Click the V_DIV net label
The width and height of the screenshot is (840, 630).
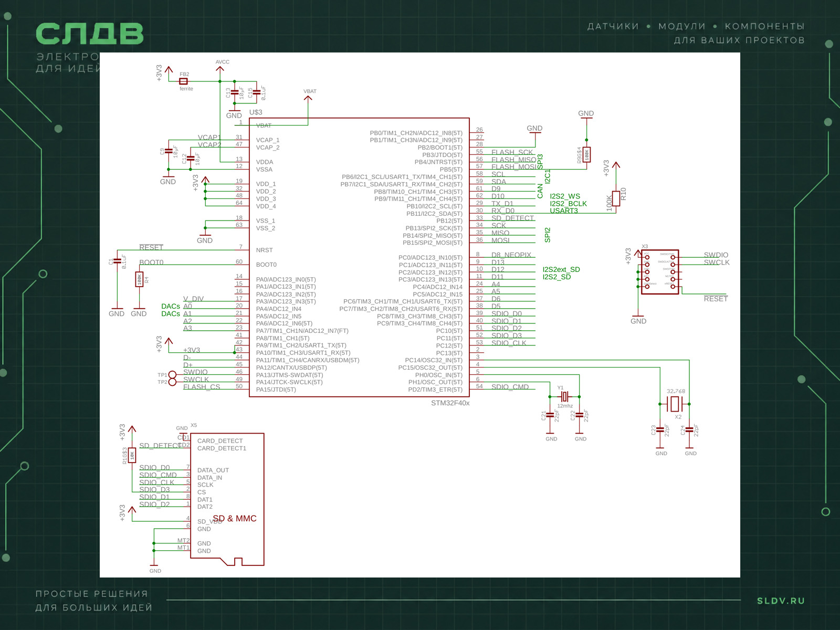193,299
